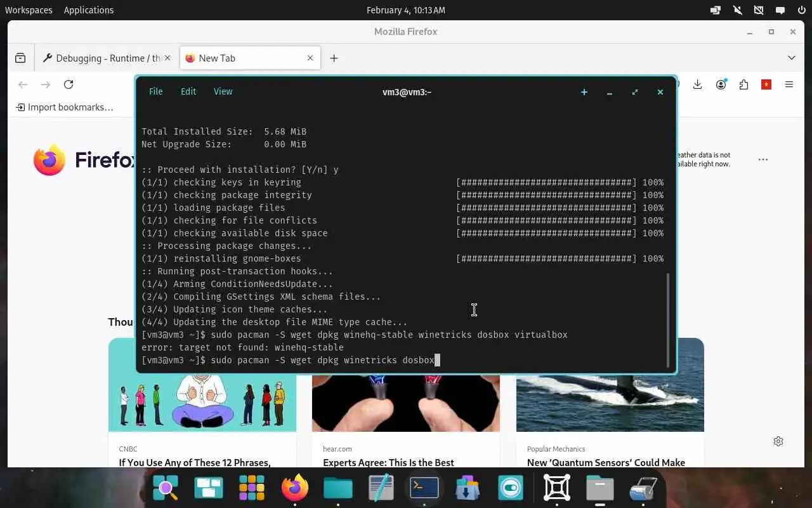Open hear.com Experts Agree article
Viewport: 812px width, 508px height.
tap(388, 462)
